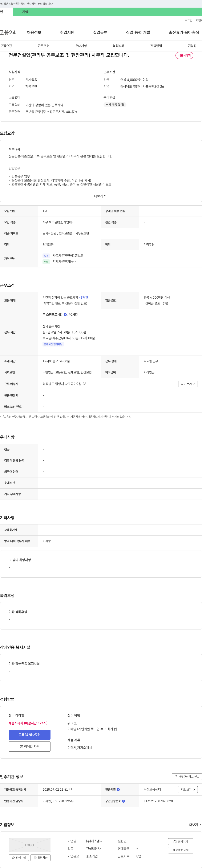Image resolution: width=202 pixels, height=868 pixels.
Task: Click 사무 보조원(일반사업체) job type text
Action: tap(57, 222)
